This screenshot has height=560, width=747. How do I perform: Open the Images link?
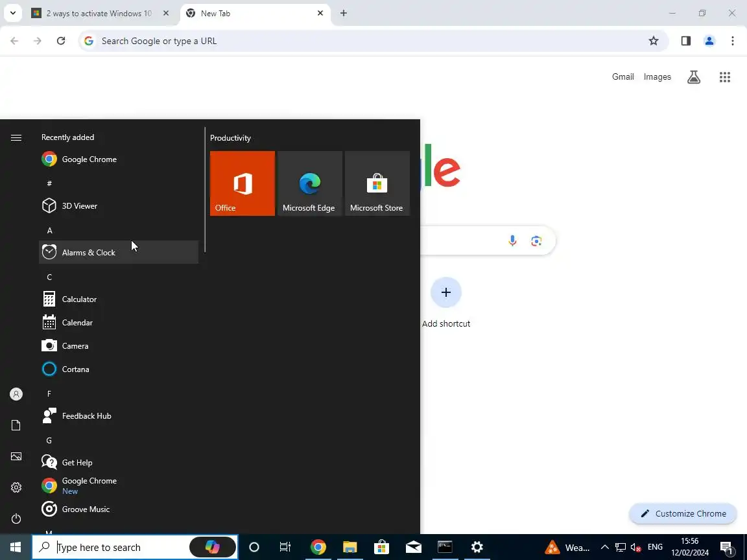658,76
